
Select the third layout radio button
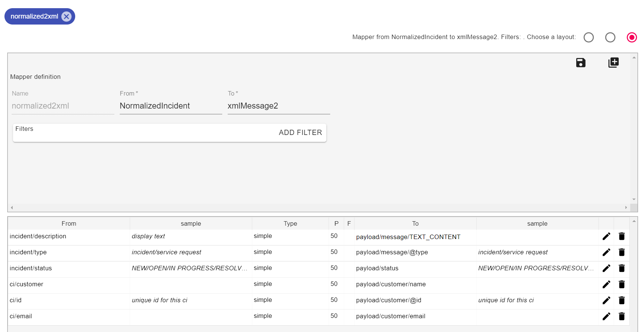[632, 37]
